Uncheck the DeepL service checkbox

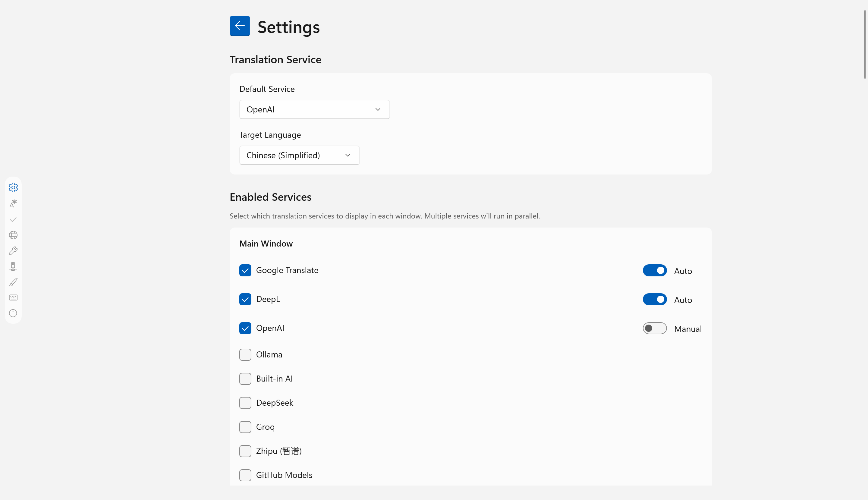(x=245, y=299)
